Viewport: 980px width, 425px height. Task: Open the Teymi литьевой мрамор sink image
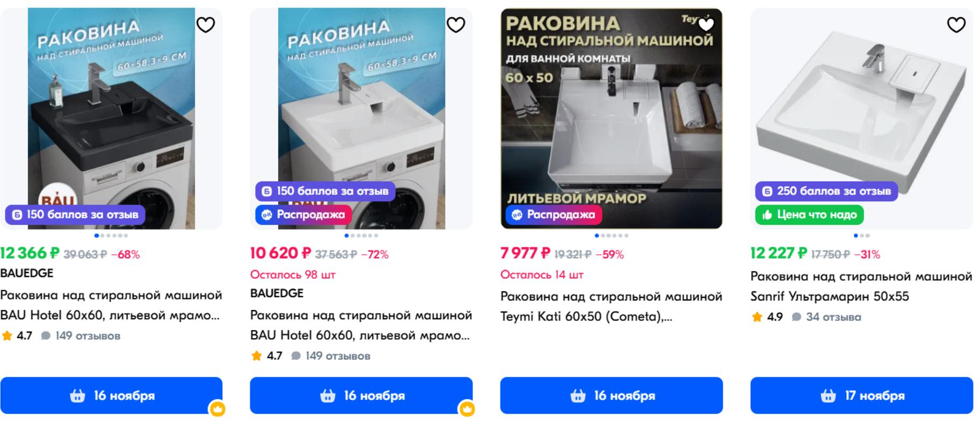click(x=612, y=118)
